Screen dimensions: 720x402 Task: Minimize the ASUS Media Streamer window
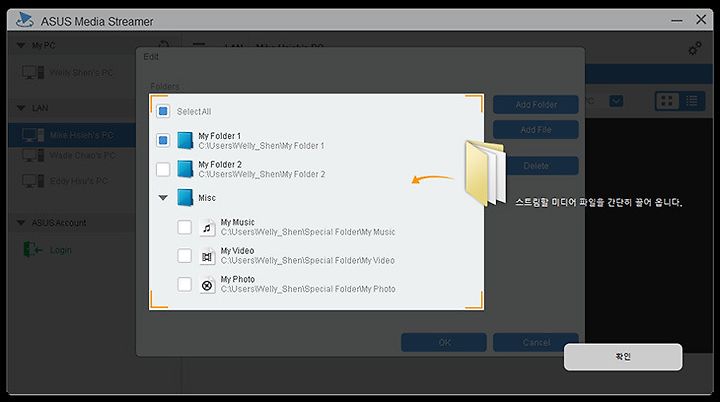676,20
